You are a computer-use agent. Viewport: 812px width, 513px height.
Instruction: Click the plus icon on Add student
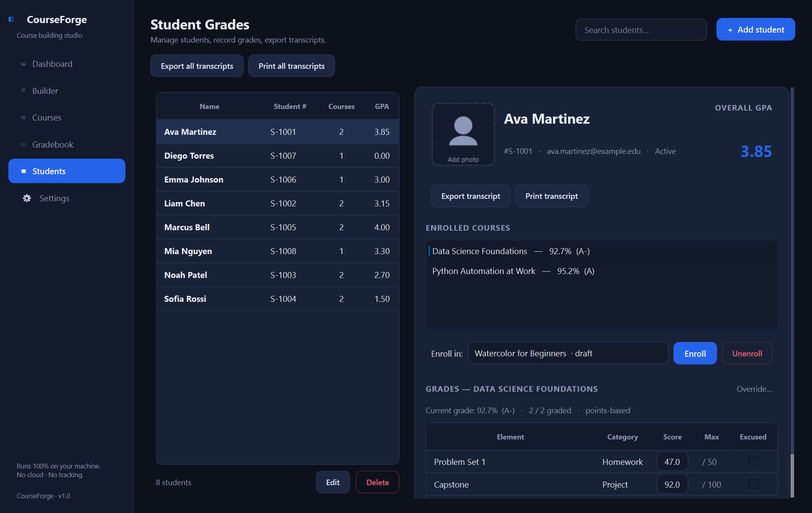point(730,30)
